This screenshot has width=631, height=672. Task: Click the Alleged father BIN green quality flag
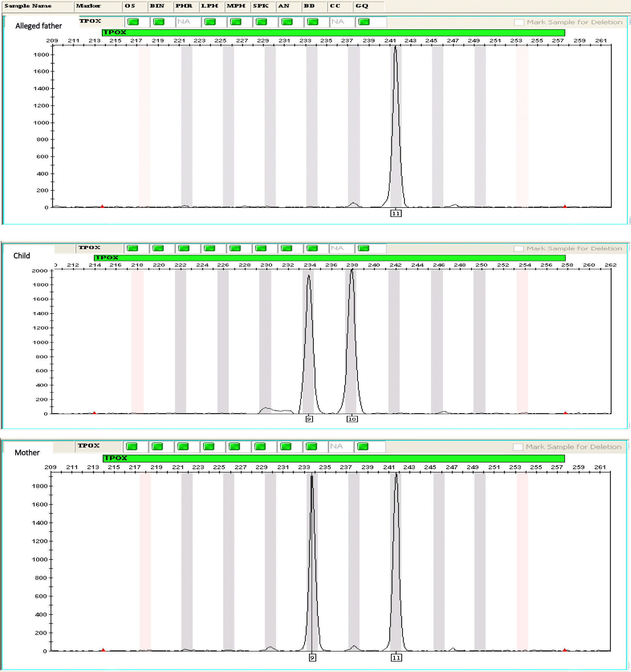click(x=159, y=22)
